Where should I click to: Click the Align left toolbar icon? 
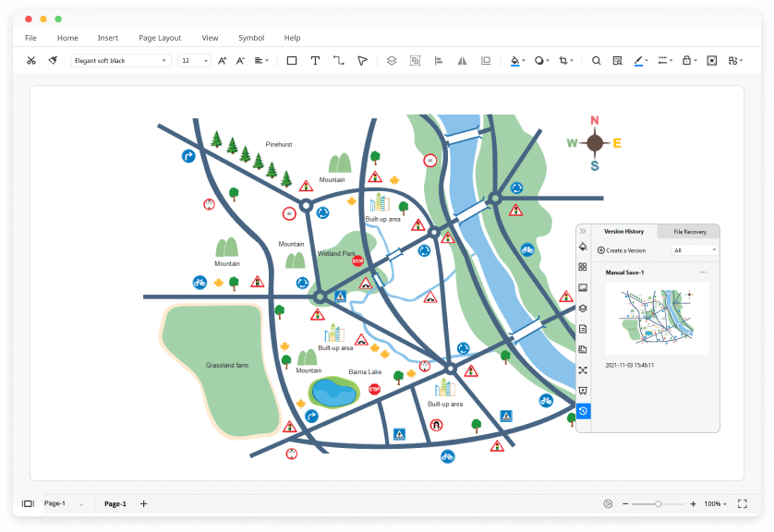point(439,60)
